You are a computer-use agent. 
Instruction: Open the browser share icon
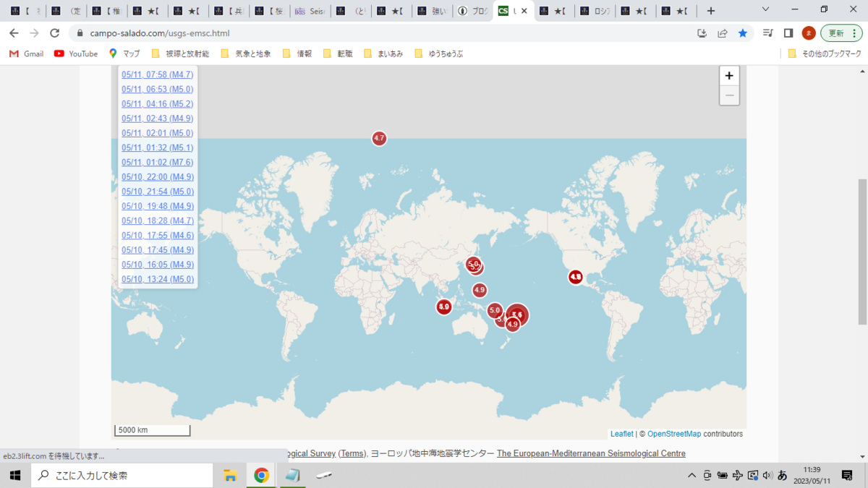pos(723,33)
